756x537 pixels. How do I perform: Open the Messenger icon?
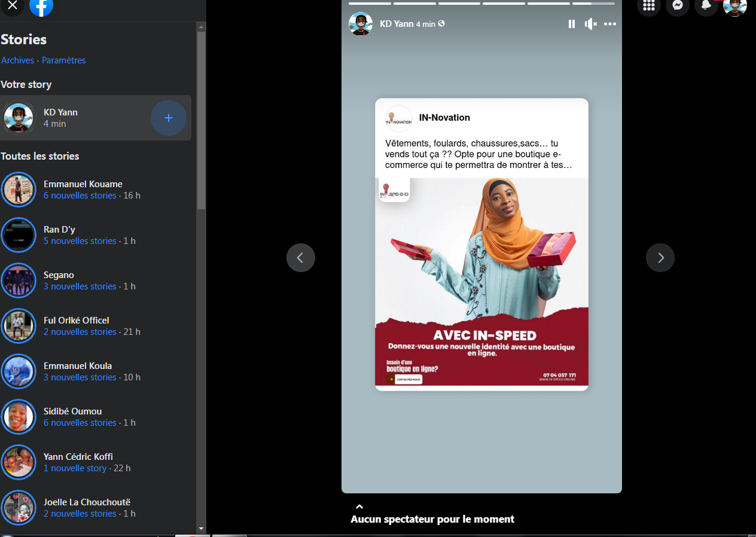[677, 5]
